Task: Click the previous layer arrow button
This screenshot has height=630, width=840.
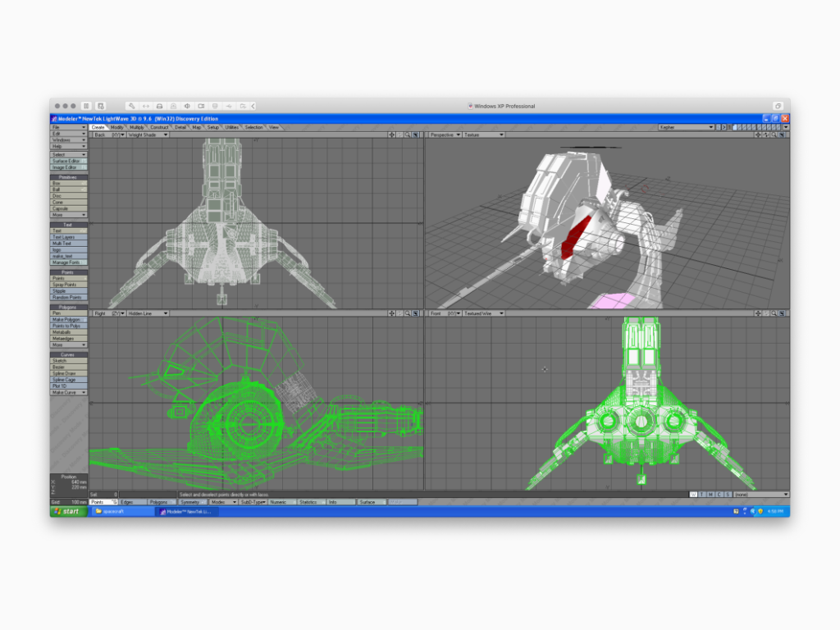Action: (x=719, y=127)
